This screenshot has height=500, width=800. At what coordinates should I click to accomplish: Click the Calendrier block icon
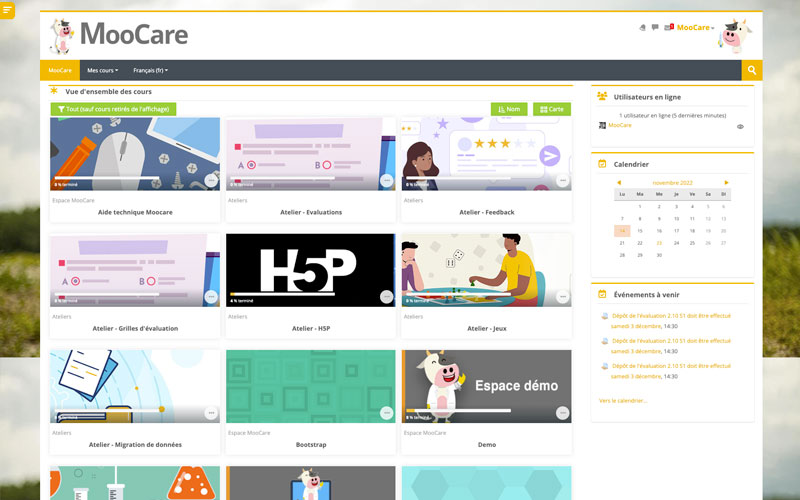coord(602,164)
